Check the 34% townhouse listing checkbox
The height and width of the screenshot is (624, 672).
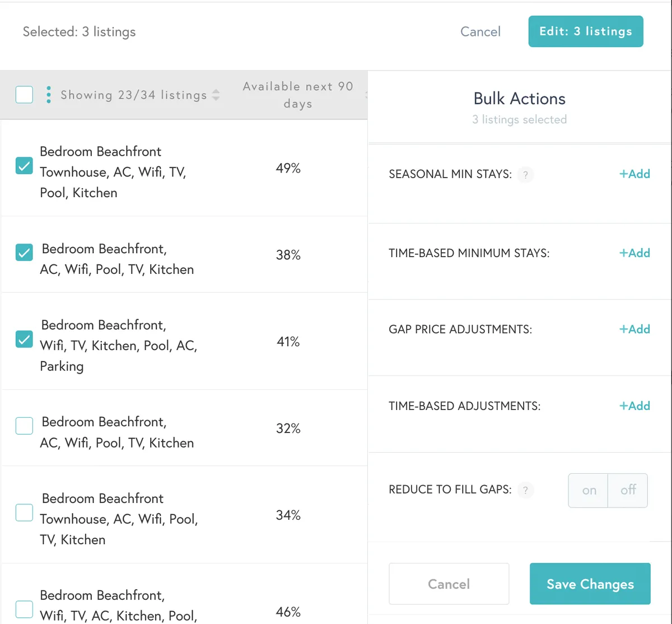click(24, 513)
